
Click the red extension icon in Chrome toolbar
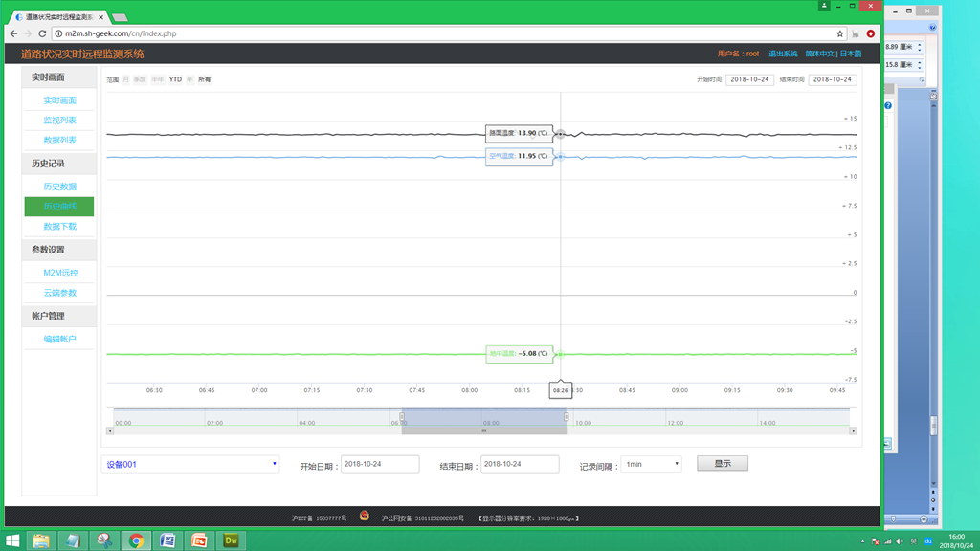point(870,33)
